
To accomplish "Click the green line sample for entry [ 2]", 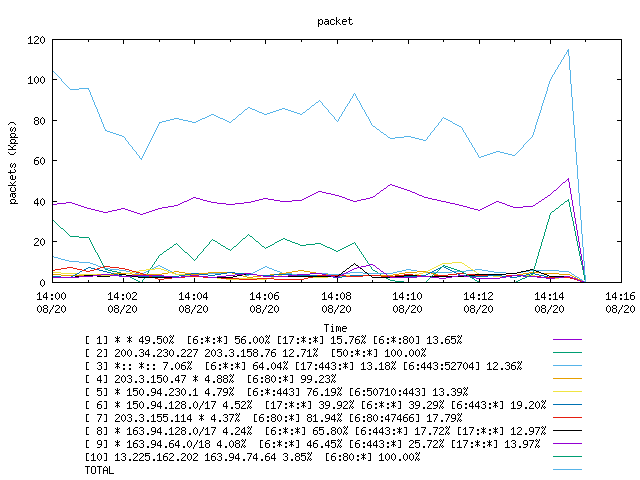I will [x=567, y=353].
